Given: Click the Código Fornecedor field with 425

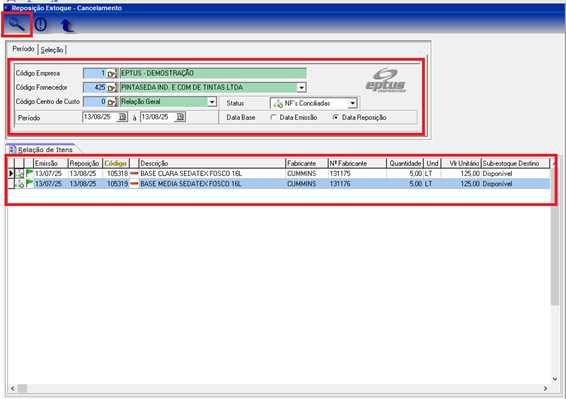Looking at the screenshot, I should [x=95, y=87].
